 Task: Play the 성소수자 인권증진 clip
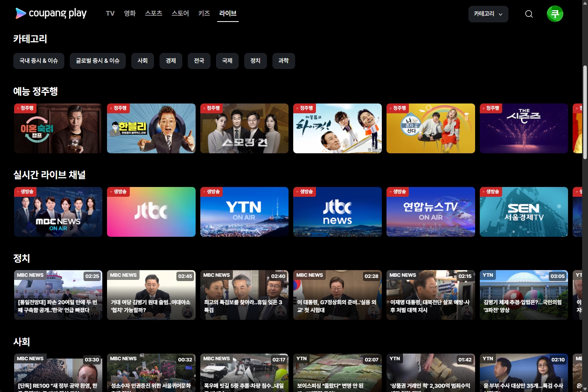tap(151, 373)
